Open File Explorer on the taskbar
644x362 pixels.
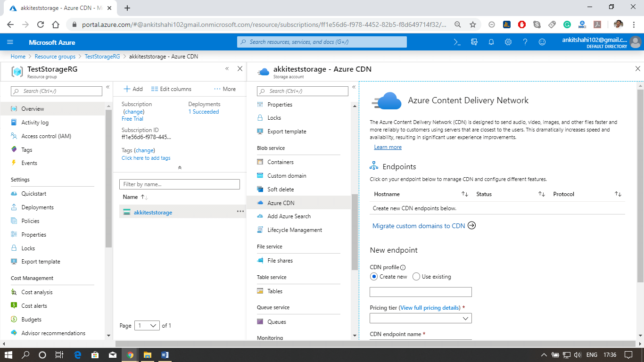coord(147,355)
